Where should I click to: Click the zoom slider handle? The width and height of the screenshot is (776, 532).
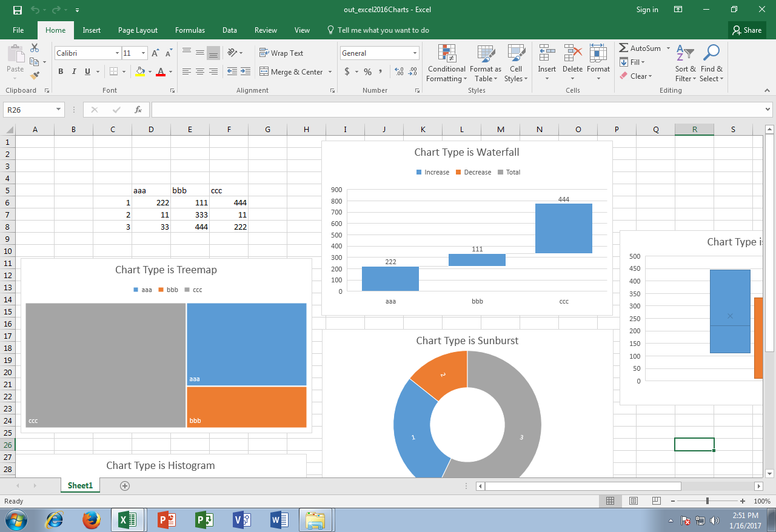coord(707,501)
